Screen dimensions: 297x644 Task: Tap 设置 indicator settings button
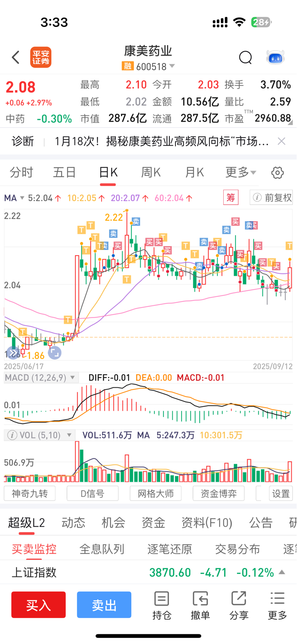[281, 494]
